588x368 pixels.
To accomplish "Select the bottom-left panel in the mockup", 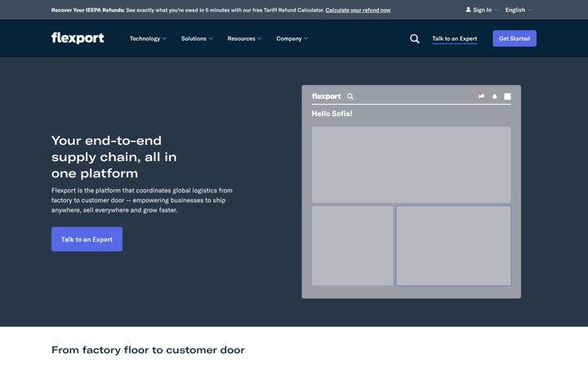I will point(353,245).
